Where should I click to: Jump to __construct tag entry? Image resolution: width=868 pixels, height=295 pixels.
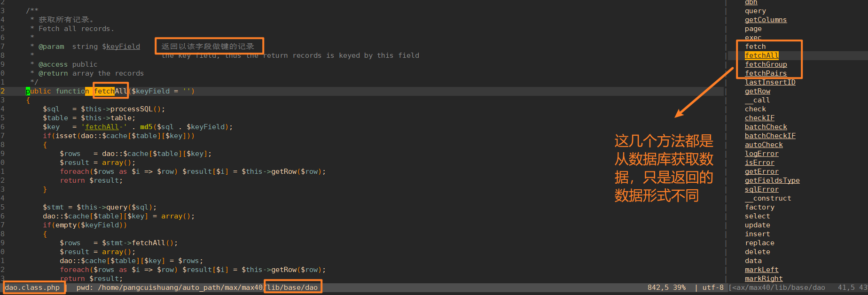[768, 198]
